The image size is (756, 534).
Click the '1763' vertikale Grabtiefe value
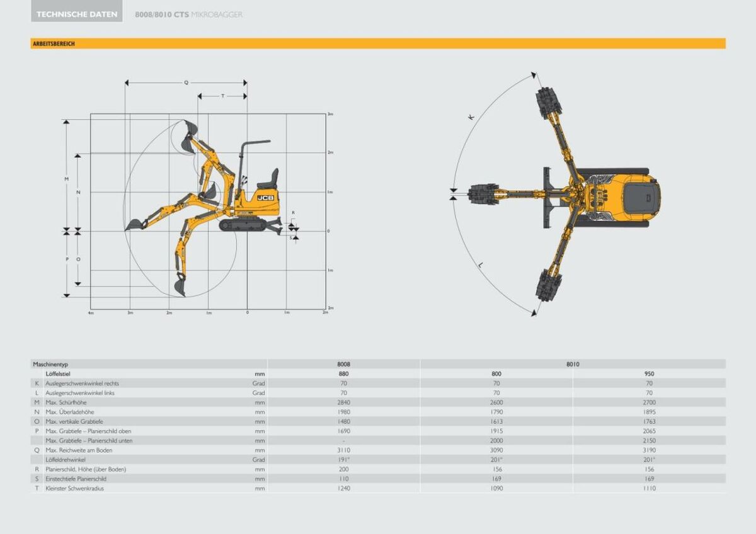pyautogui.click(x=650, y=421)
